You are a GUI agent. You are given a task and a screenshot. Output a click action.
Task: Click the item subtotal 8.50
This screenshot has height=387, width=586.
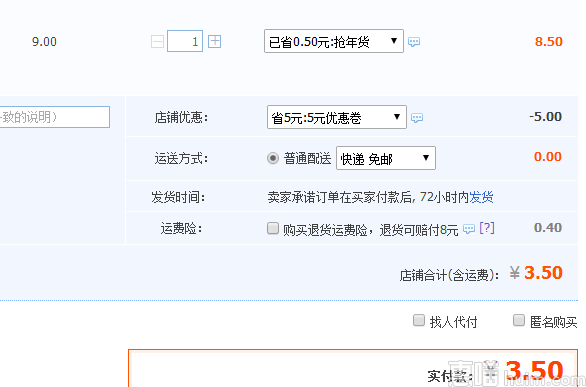549,41
